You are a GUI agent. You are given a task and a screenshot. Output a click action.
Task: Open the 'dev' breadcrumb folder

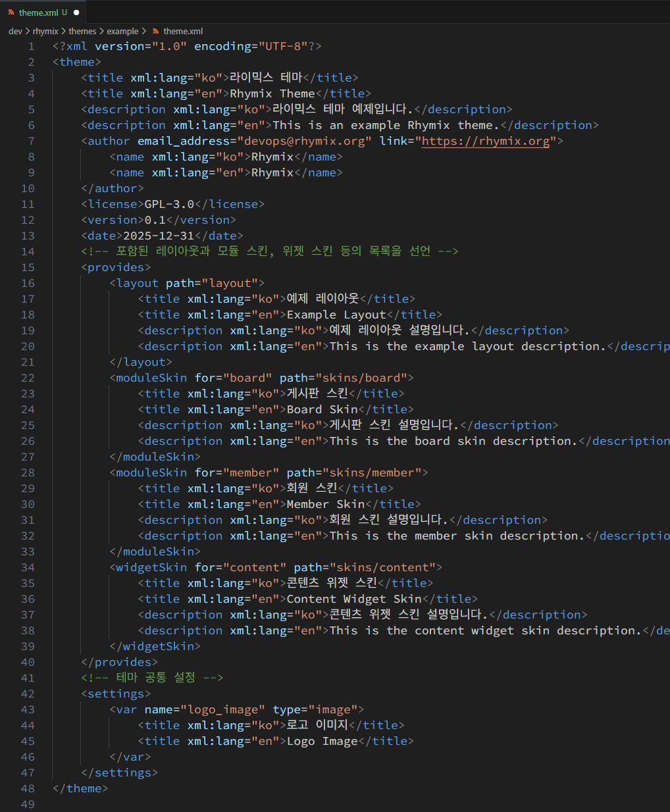click(15, 31)
